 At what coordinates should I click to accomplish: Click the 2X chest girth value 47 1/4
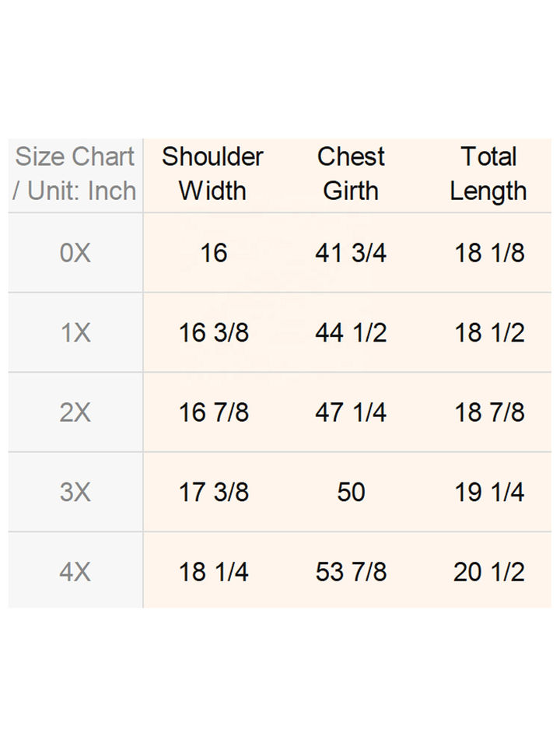click(351, 412)
